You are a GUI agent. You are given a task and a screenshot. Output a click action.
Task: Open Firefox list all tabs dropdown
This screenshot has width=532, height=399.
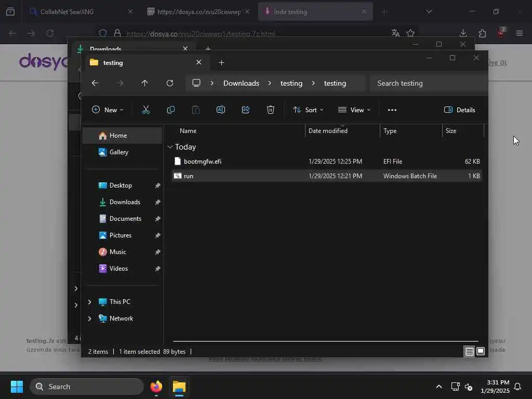(429, 11)
